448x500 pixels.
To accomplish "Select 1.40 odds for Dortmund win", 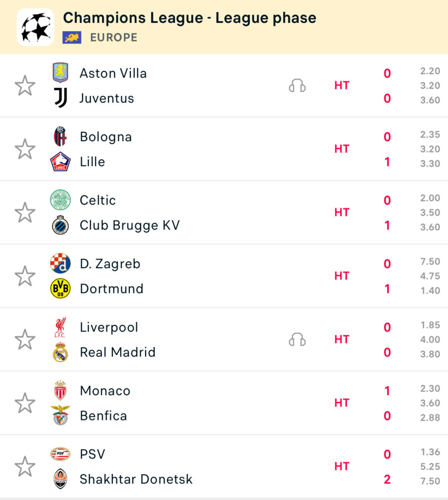I will [x=430, y=291].
